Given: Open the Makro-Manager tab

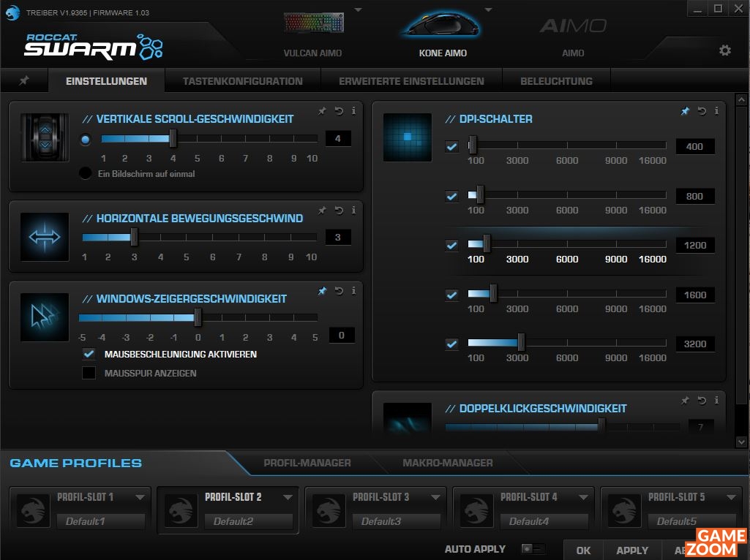Looking at the screenshot, I should coord(447,463).
